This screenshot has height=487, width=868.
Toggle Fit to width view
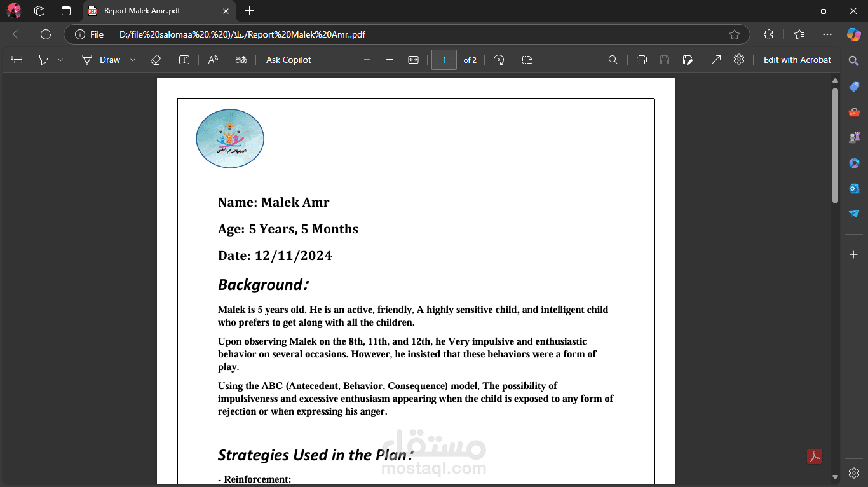[413, 60]
